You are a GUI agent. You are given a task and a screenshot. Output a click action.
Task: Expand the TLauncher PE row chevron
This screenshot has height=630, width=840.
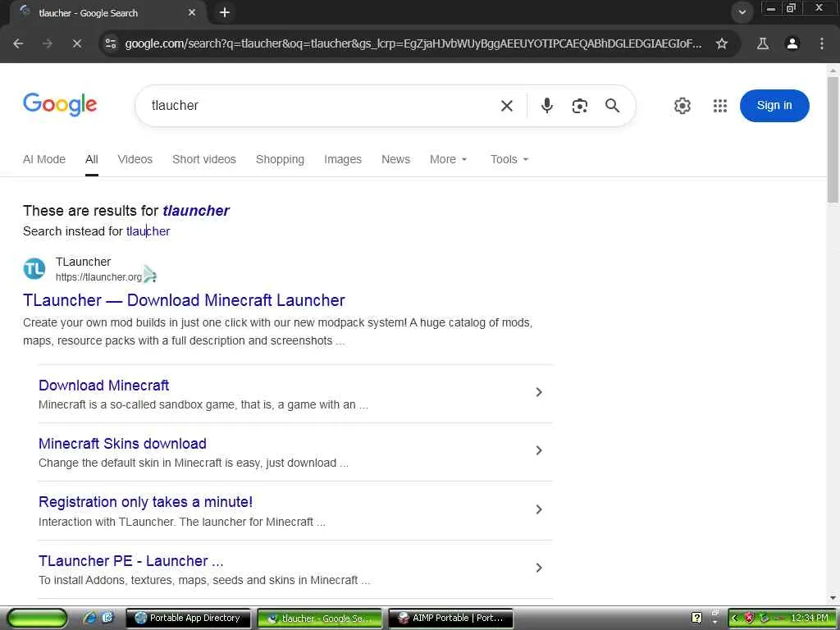point(539,568)
